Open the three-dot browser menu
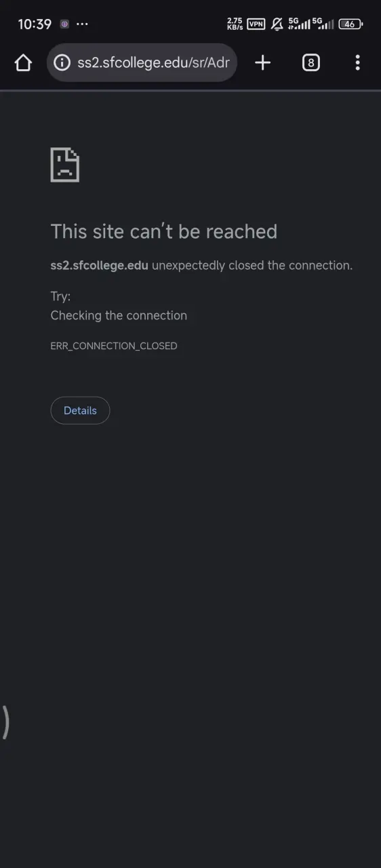The height and width of the screenshot is (868, 381). [357, 63]
